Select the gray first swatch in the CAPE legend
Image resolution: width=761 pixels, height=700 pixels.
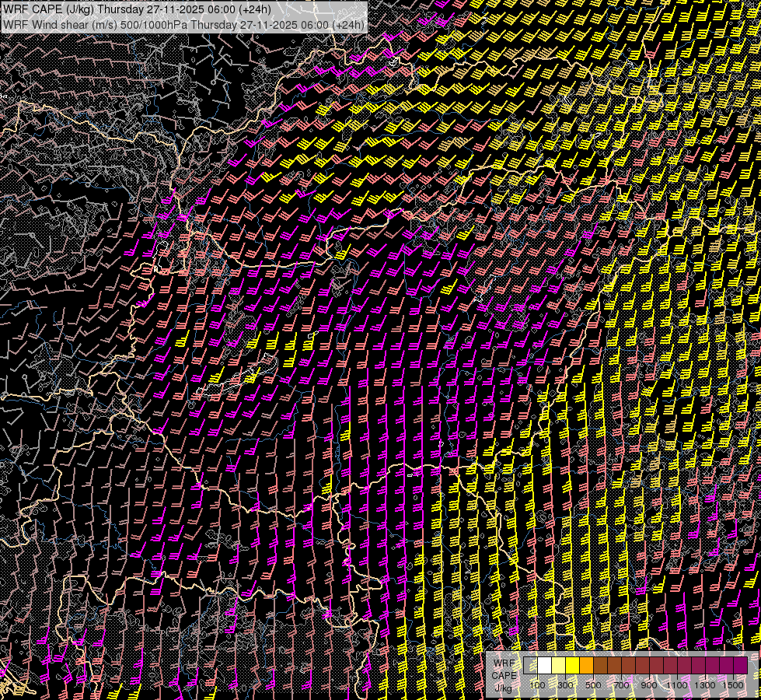(531, 666)
